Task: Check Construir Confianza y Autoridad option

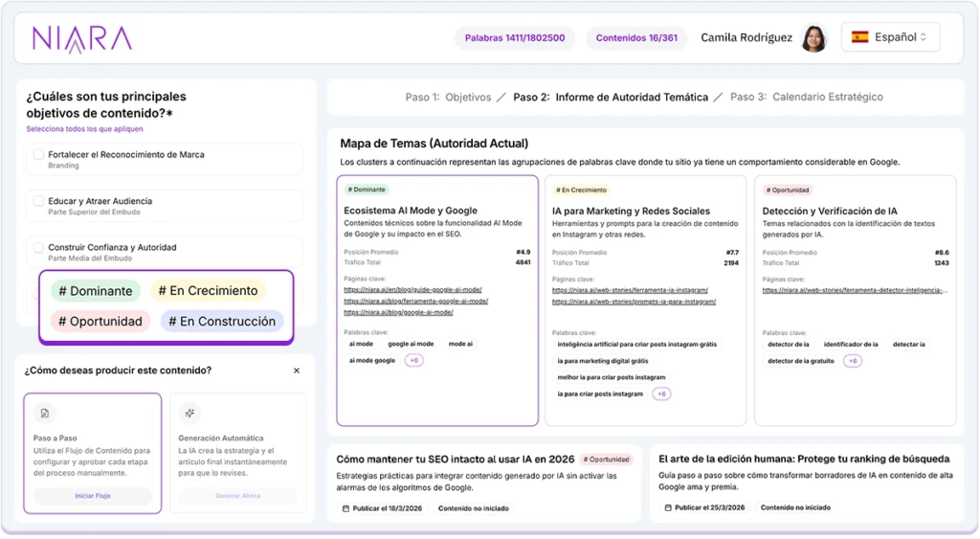Action: pos(39,248)
